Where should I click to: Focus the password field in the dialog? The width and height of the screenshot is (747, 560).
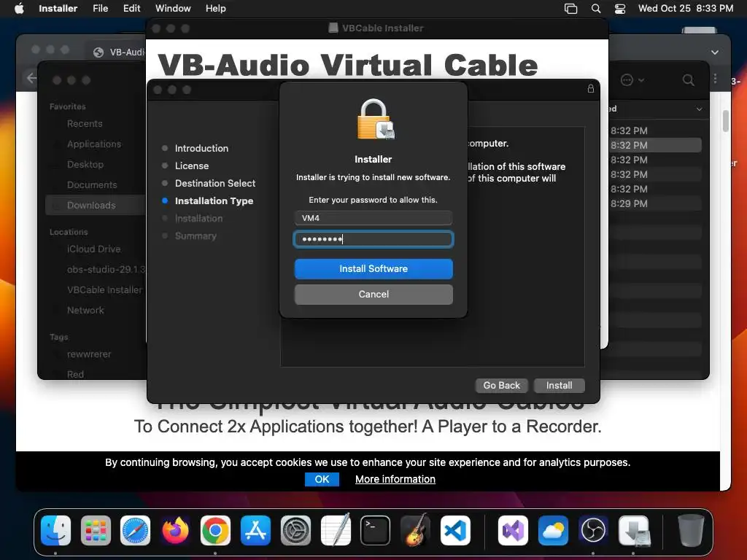coord(373,239)
